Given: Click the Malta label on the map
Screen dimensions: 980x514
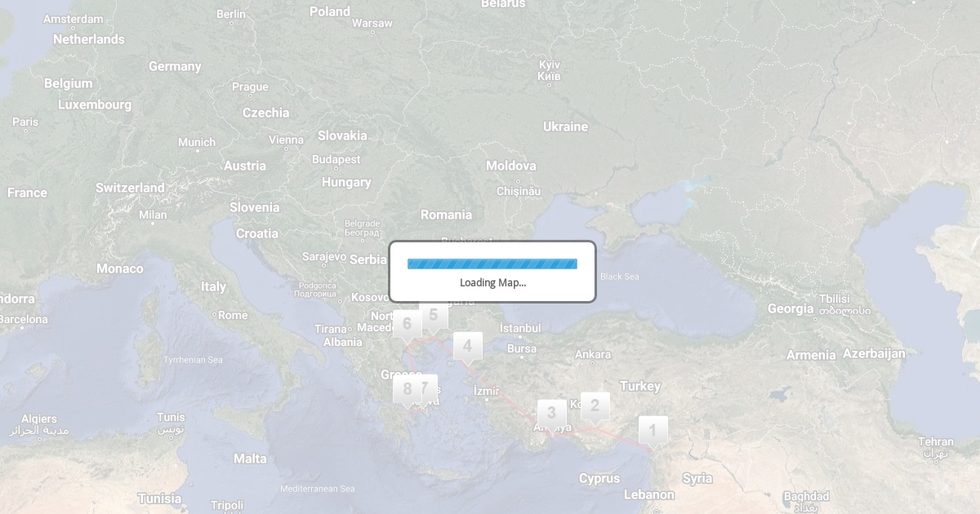Looking at the screenshot, I should point(250,459).
